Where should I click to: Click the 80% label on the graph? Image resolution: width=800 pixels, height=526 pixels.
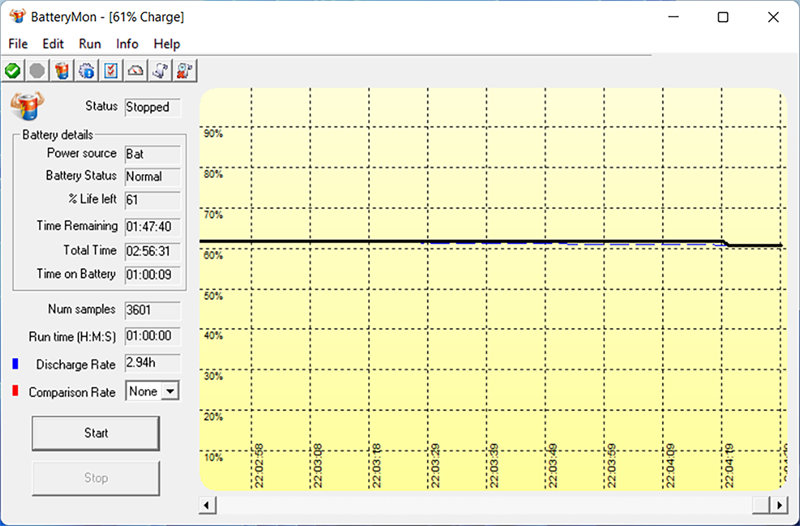[213, 174]
